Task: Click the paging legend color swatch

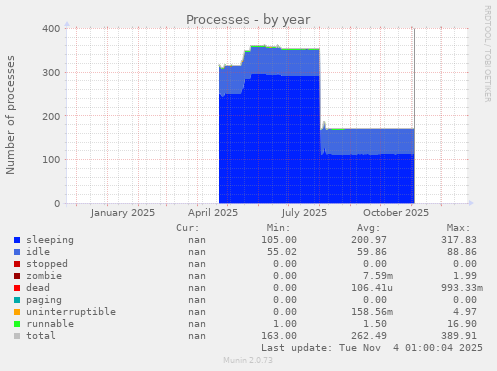Action: (17, 300)
